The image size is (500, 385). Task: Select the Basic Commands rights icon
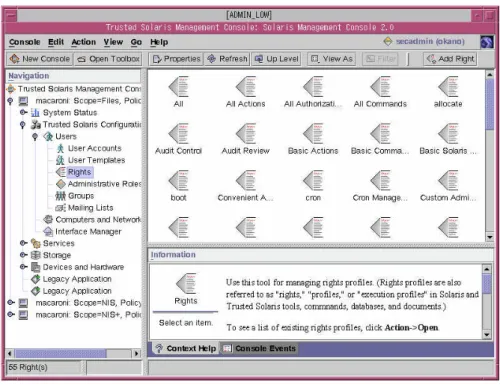[381, 134]
